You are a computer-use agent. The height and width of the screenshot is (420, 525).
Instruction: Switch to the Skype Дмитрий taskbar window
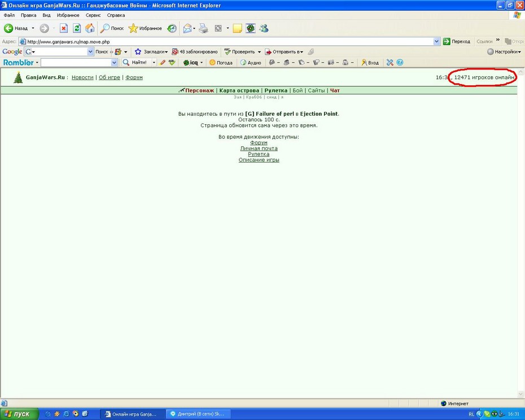199,414
